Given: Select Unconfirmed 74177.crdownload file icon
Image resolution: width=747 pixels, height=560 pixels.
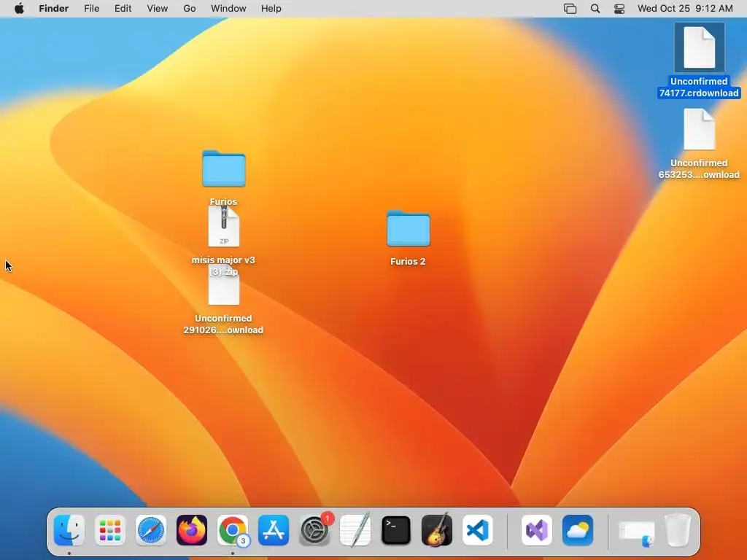Looking at the screenshot, I should [700, 47].
